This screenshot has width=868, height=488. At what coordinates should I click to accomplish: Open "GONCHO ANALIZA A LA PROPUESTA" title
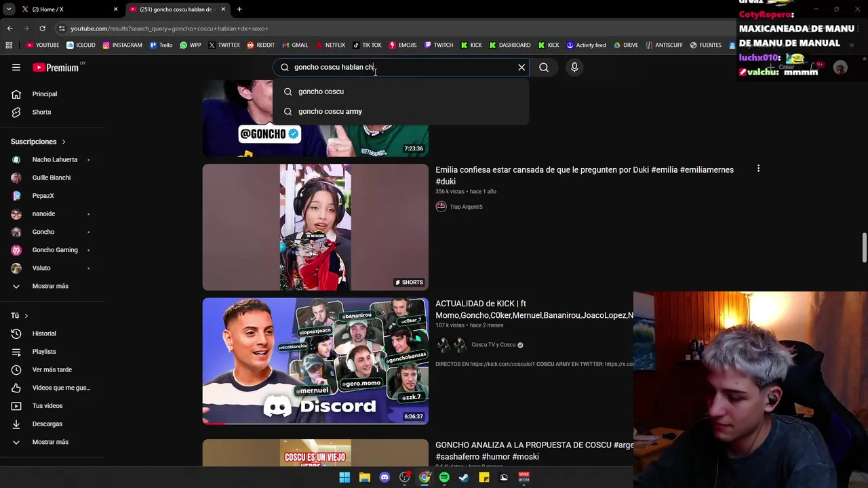(x=534, y=451)
